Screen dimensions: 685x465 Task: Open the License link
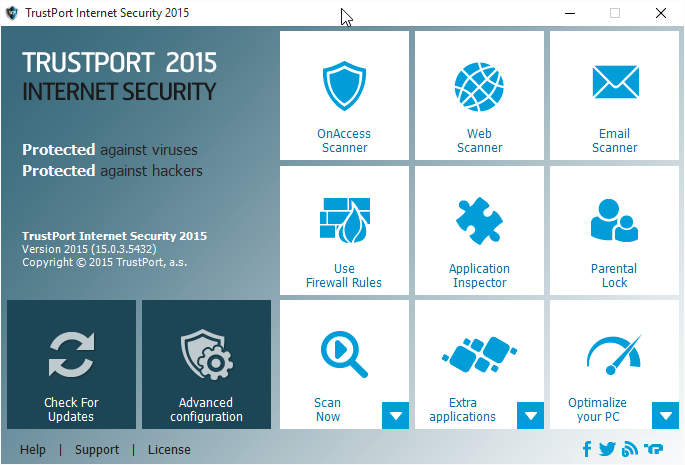point(169,449)
